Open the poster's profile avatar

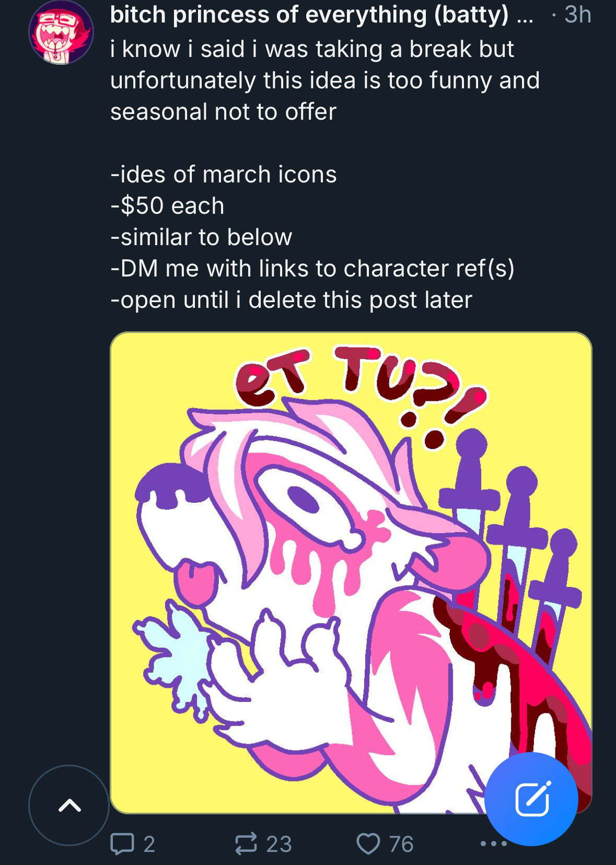point(61,32)
